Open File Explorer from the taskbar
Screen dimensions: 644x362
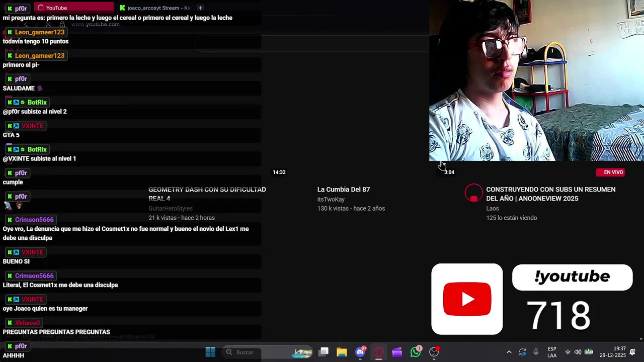point(342,352)
